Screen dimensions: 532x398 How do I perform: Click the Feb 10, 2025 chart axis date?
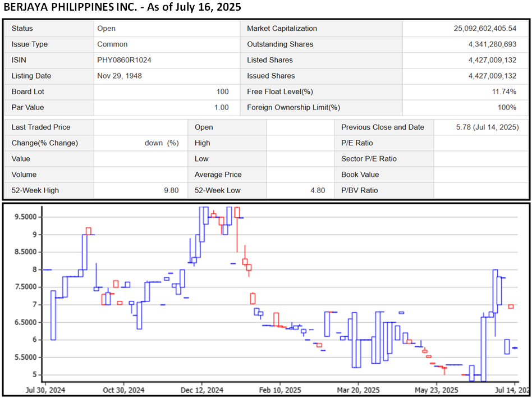(x=280, y=390)
